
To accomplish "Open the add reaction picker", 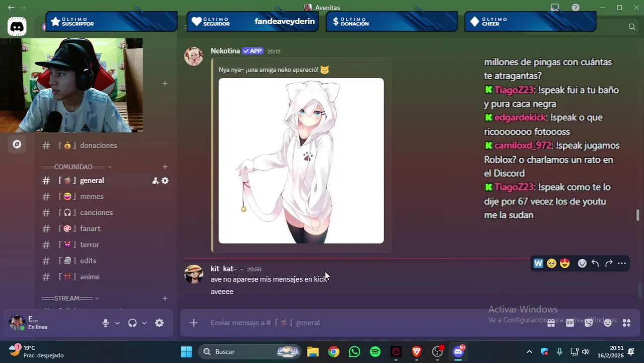I will pyautogui.click(x=582, y=263).
